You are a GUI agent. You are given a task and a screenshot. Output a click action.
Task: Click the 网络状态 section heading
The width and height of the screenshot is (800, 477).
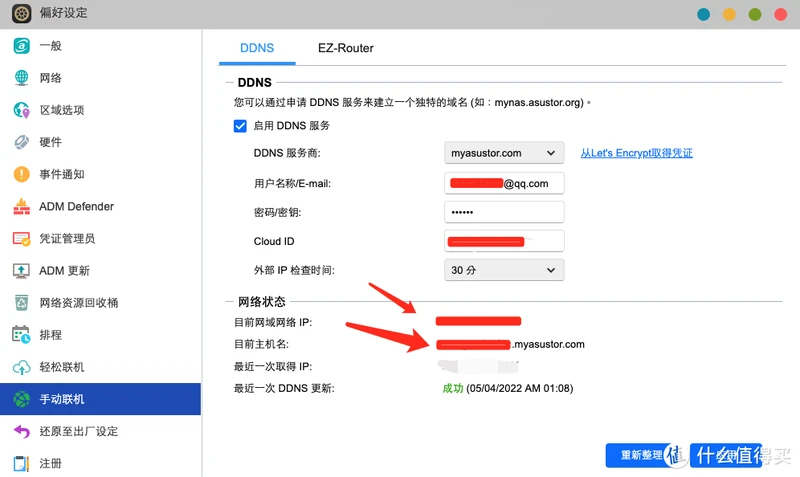point(262,302)
